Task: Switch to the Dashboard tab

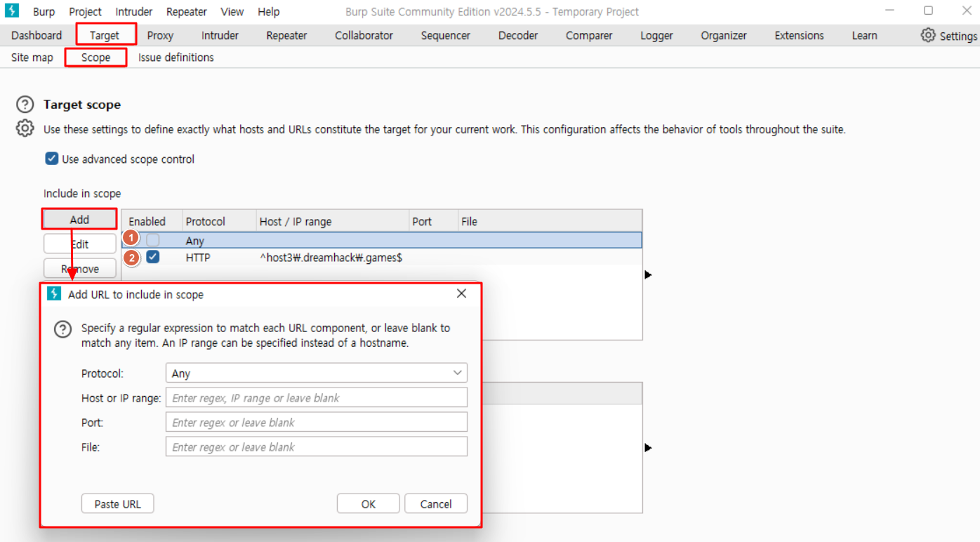Action: click(x=37, y=35)
